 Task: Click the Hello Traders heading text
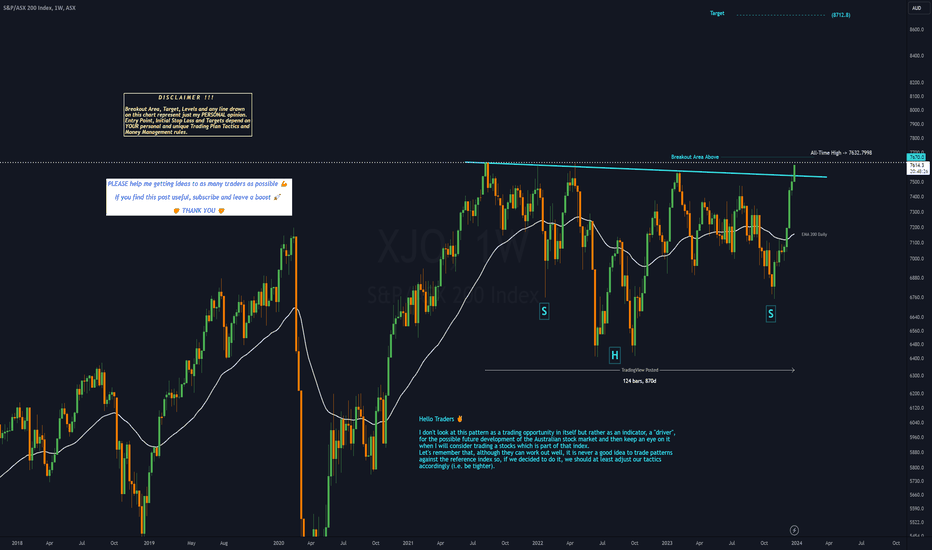click(x=440, y=419)
